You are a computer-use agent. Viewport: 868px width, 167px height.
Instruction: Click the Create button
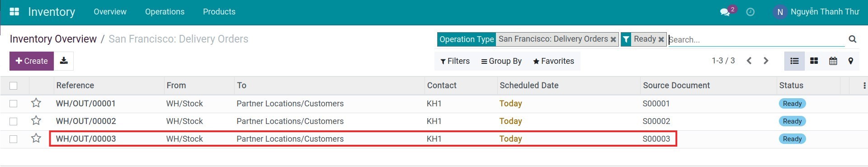coord(32,61)
